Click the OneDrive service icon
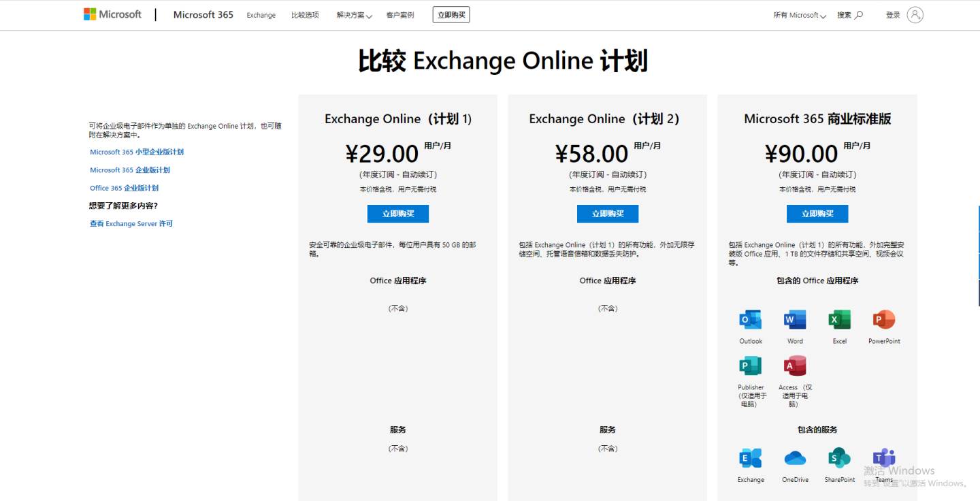Viewport: 980px width, 501px height. (x=795, y=458)
